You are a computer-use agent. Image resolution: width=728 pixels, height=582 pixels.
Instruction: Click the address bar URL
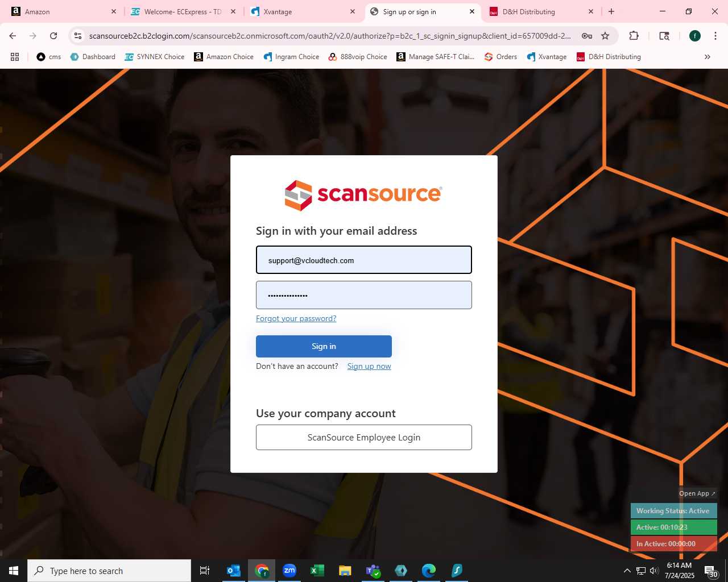pos(330,36)
